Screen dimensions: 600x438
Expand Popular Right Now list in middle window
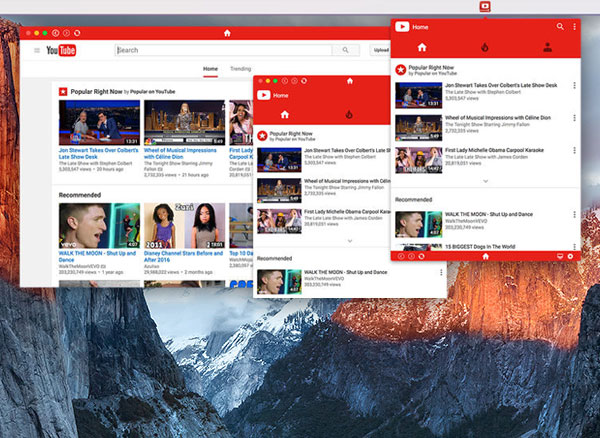(x=350, y=241)
